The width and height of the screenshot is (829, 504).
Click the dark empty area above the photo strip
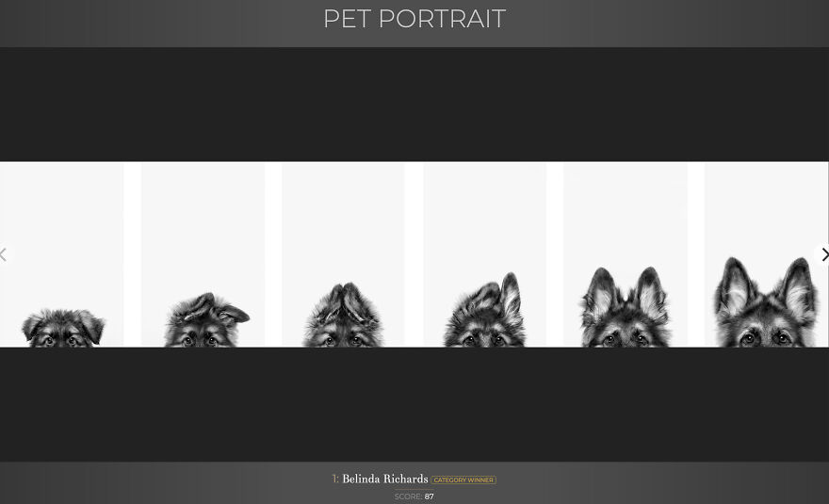tap(414, 104)
